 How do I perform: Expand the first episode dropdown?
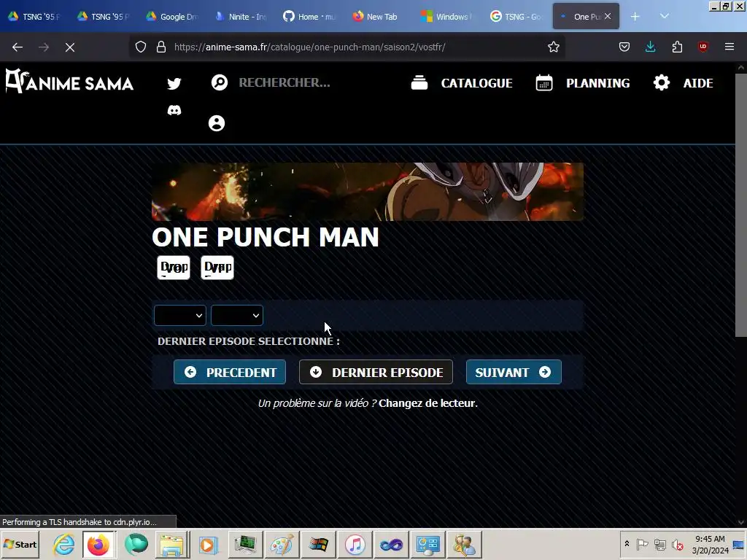coord(180,315)
